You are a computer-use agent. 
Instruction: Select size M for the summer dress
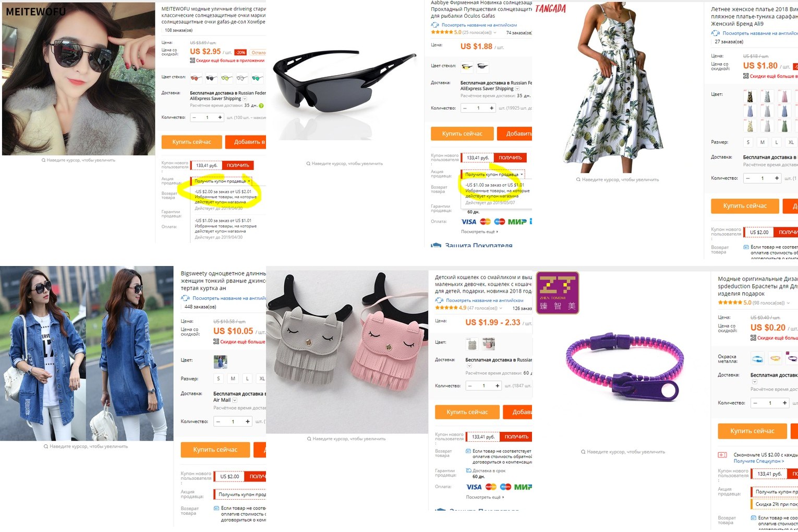763,142
